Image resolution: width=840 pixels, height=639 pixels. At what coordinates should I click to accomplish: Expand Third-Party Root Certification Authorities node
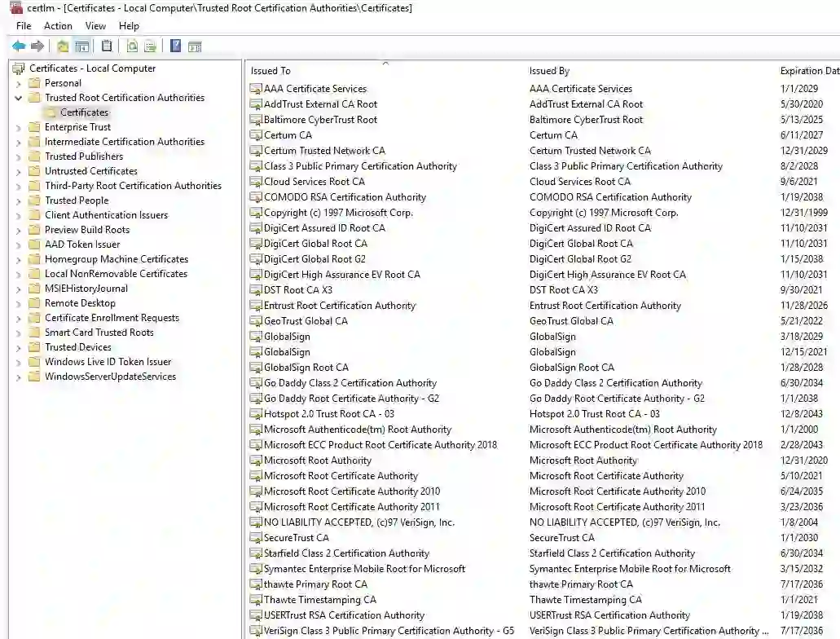click(18, 187)
